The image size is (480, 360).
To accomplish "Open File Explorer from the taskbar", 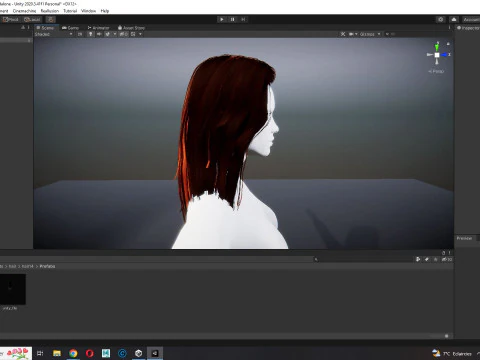I will [x=57, y=353].
